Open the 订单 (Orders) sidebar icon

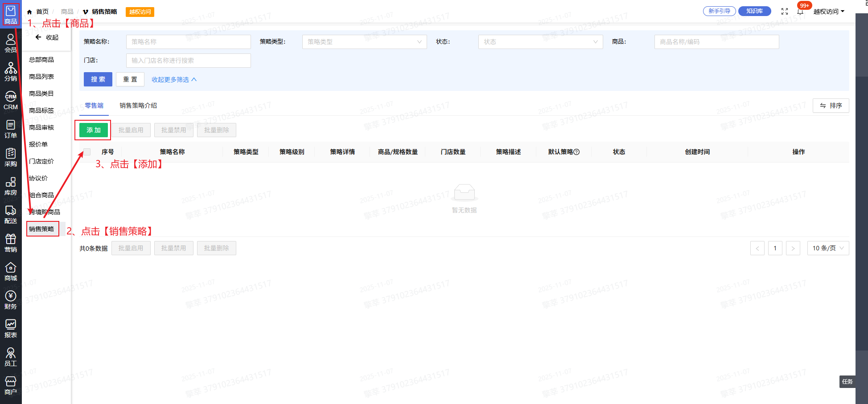[x=11, y=129]
